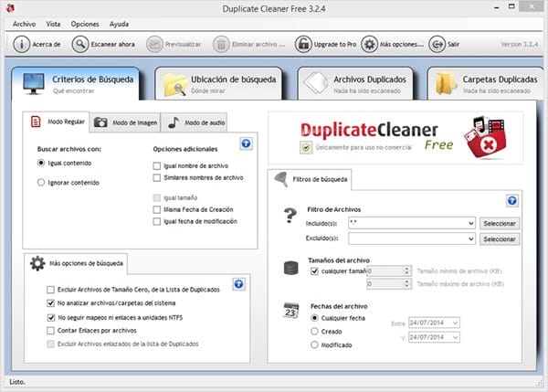The image size is (548, 392).
Task: Click Seleccionar button for Excluido(s)
Action: pos(500,239)
